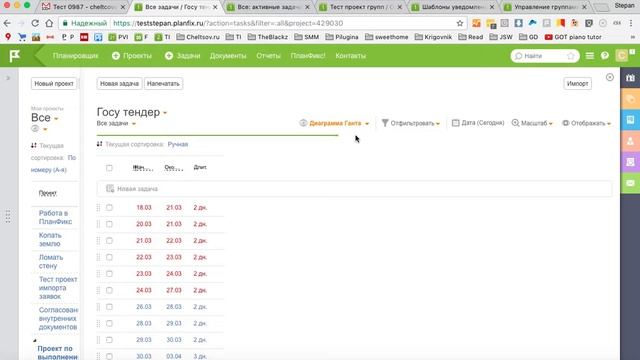The width and height of the screenshot is (640, 360).
Task: Click the drag handle of the 18.03 row
Action: 98,208
